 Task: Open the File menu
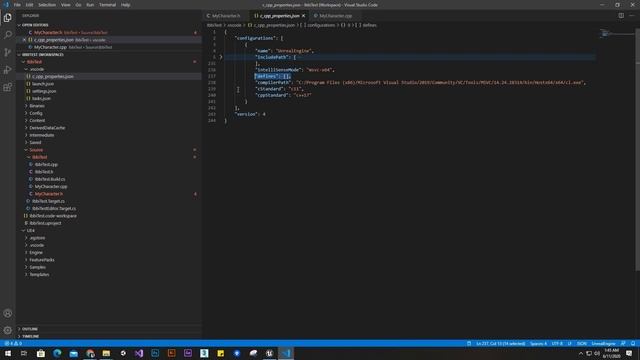click(x=17, y=5)
